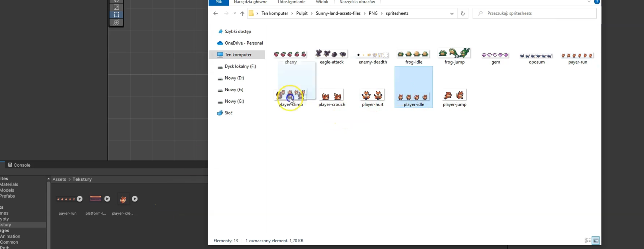Select player-idle... asset in Unity project
The width and height of the screenshot is (644, 249).
click(x=123, y=204)
